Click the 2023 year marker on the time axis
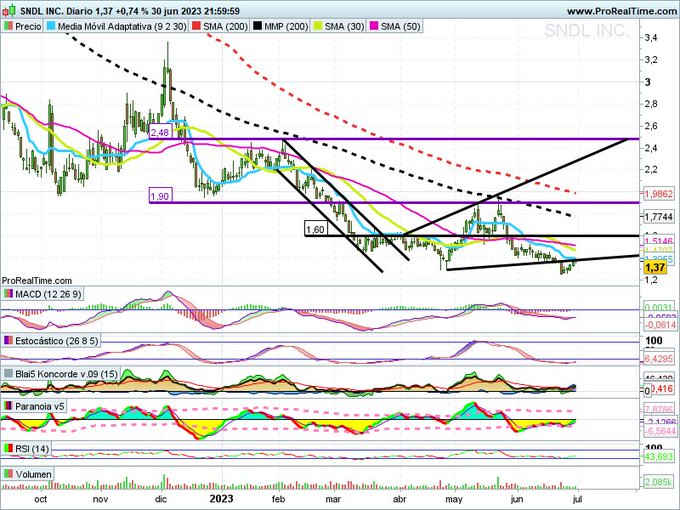This screenshot has width=680, height=510. tap(221, 499)
